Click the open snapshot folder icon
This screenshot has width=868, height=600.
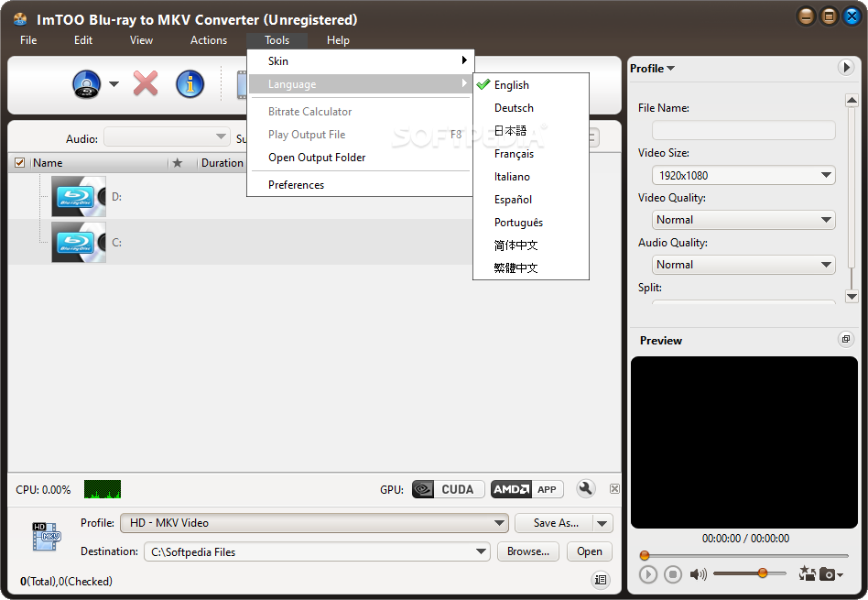807,573
